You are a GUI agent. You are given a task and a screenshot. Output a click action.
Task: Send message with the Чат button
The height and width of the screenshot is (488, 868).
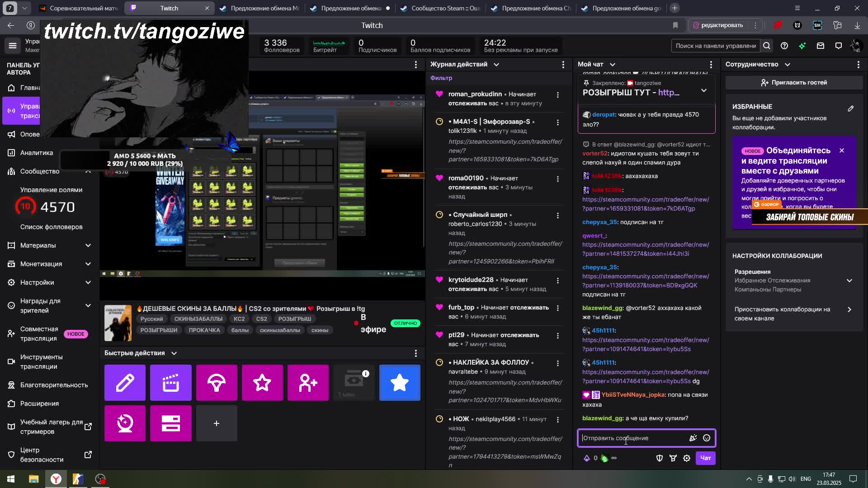(x=705, y=458)
